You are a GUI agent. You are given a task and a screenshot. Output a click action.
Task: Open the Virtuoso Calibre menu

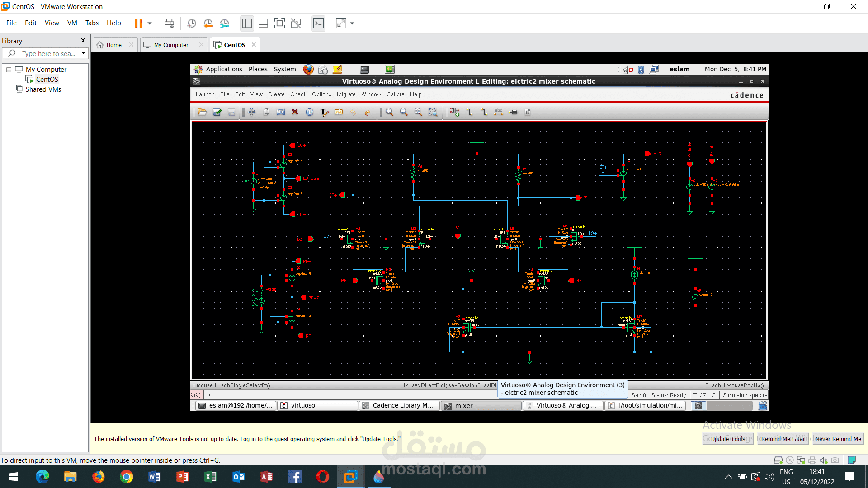pyautogui.click(x=396, y=94)
